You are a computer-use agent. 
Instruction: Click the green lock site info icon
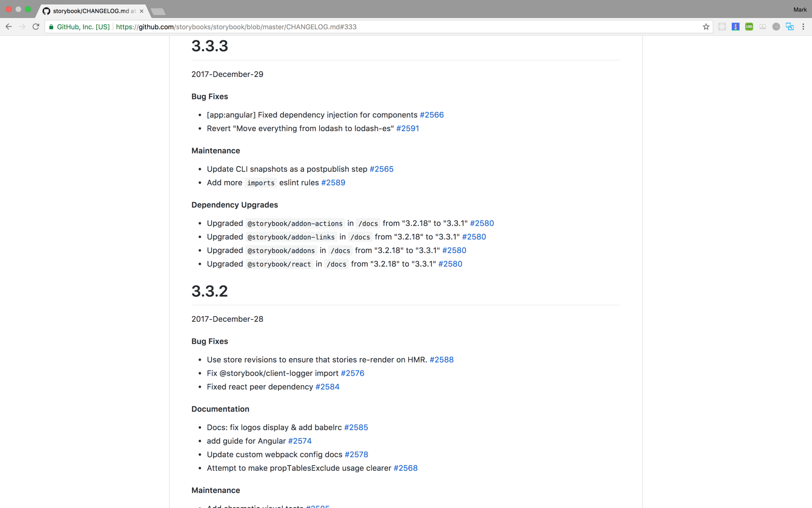coord(52,27)
